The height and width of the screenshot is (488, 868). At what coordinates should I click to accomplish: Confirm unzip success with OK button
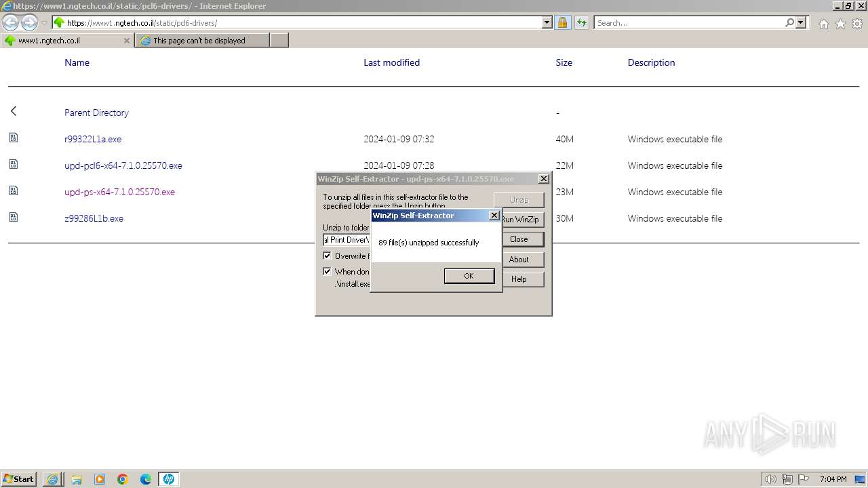[x=469, y=276]
